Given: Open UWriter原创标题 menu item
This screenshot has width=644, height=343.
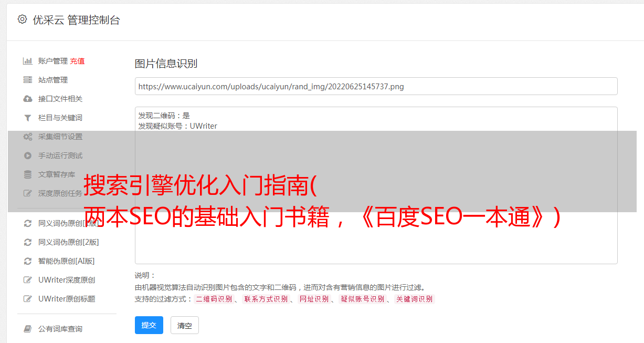Looking at the screenshot, I should click(67, 299).
